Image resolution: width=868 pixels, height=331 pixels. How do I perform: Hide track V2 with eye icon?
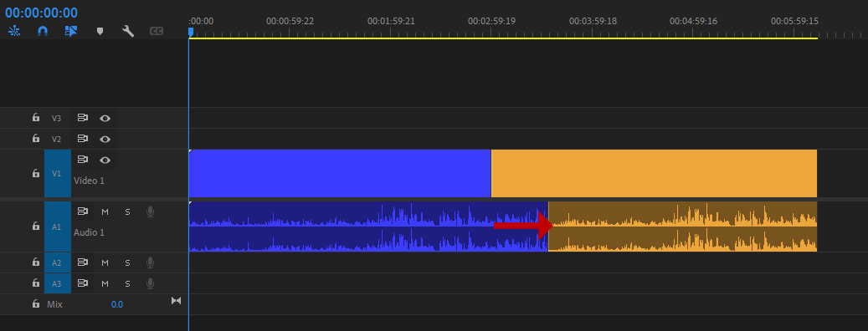point(105,139)
